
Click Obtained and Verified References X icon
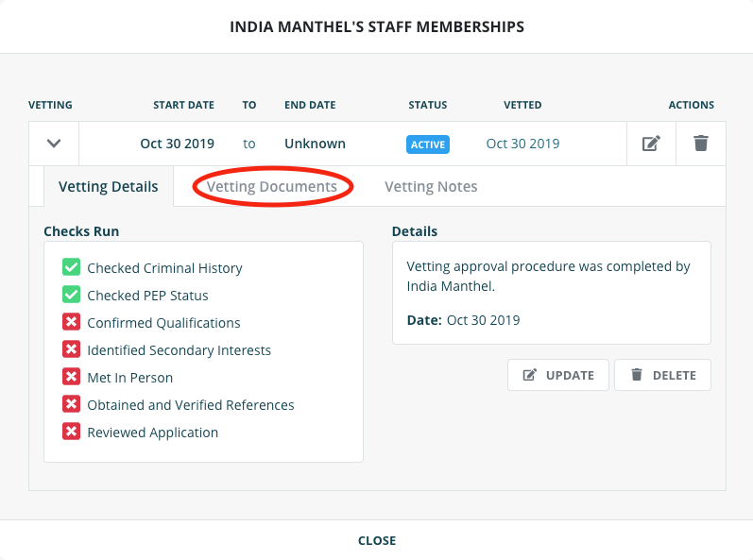71,405
